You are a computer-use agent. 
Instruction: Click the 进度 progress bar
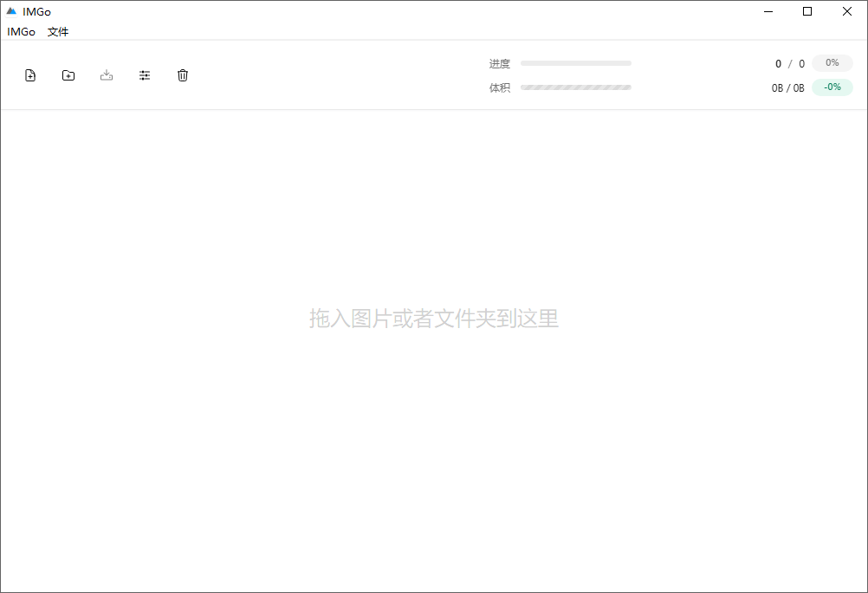pos(576,63)
